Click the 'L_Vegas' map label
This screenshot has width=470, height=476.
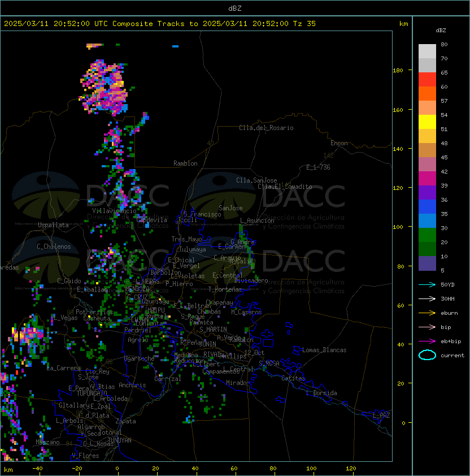tap(66, 318)
